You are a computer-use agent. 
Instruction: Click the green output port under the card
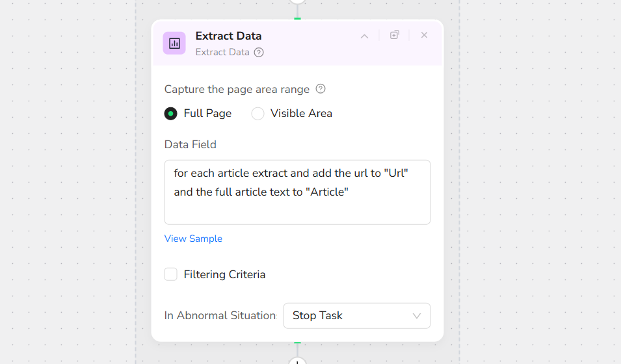coord(297,342)
